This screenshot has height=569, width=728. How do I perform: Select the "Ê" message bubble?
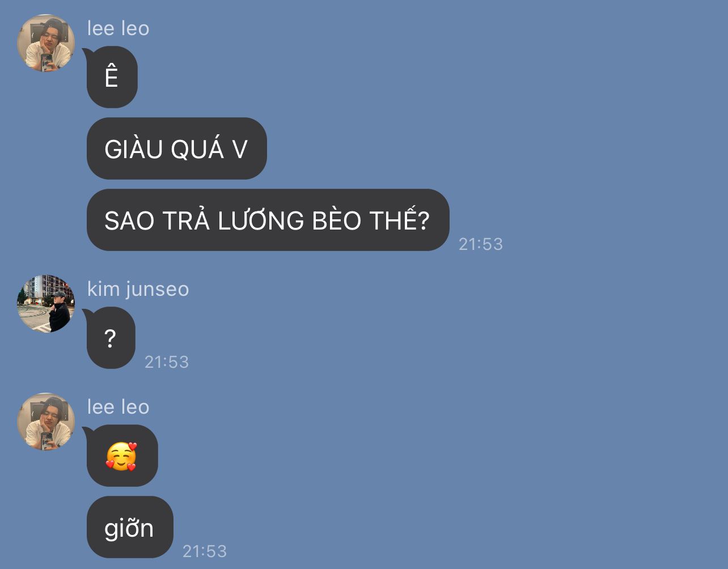pyautogui.click(x=112, y=77)
